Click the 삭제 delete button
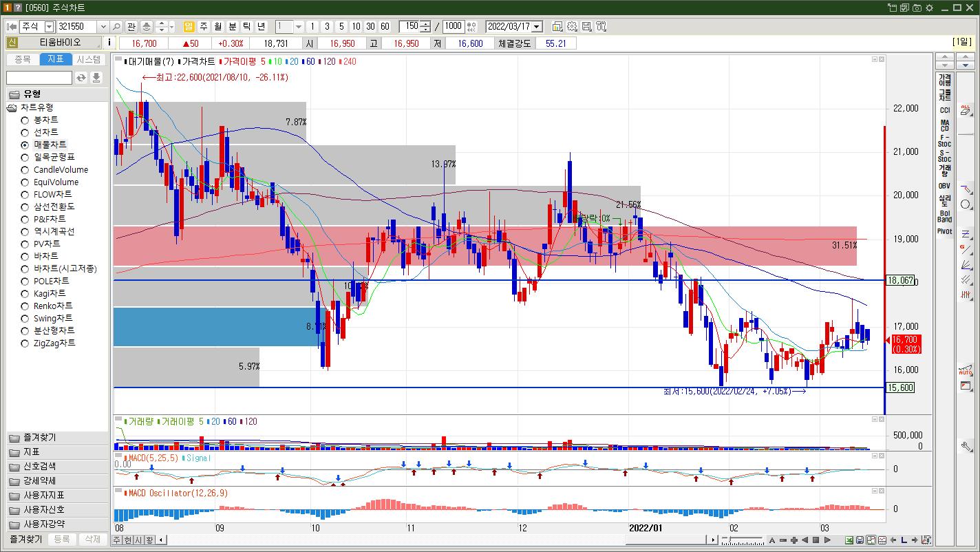The width and height of the screenshot is (980, 552). (x=93, y=540)
